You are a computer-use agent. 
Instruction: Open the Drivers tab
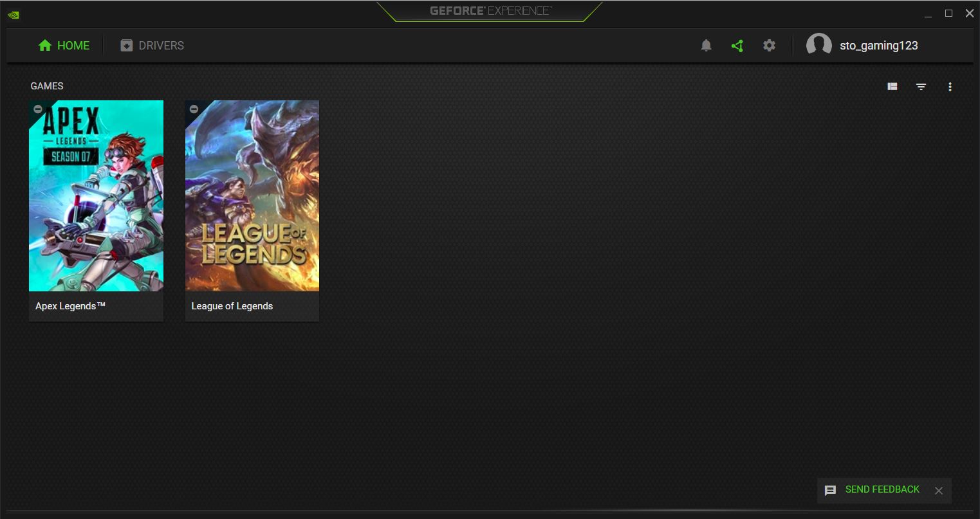tap(153, 46)
